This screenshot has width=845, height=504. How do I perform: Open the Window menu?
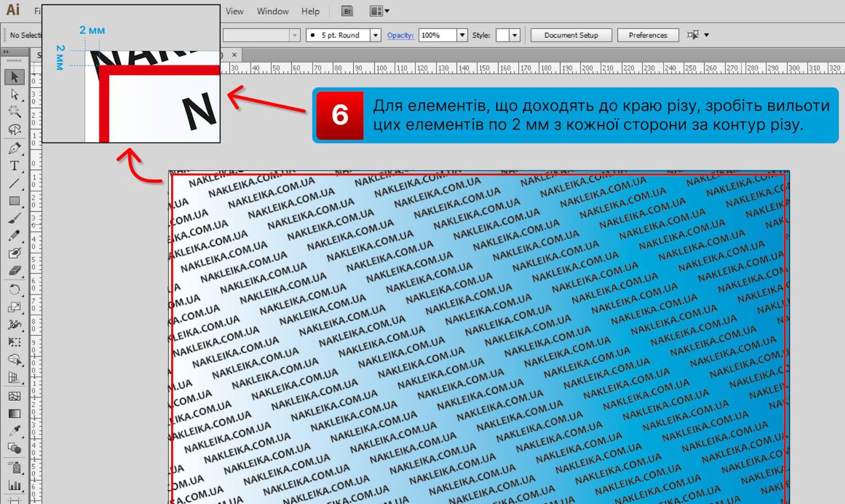click(273, 11)
